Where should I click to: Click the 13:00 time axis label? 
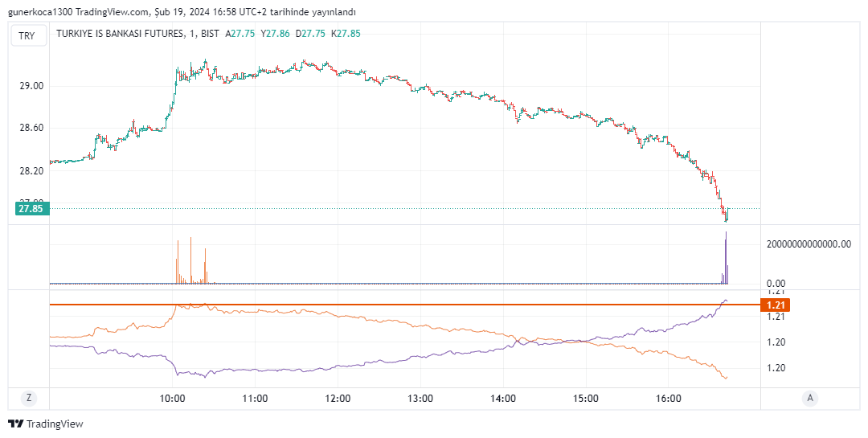coord(420,399)
